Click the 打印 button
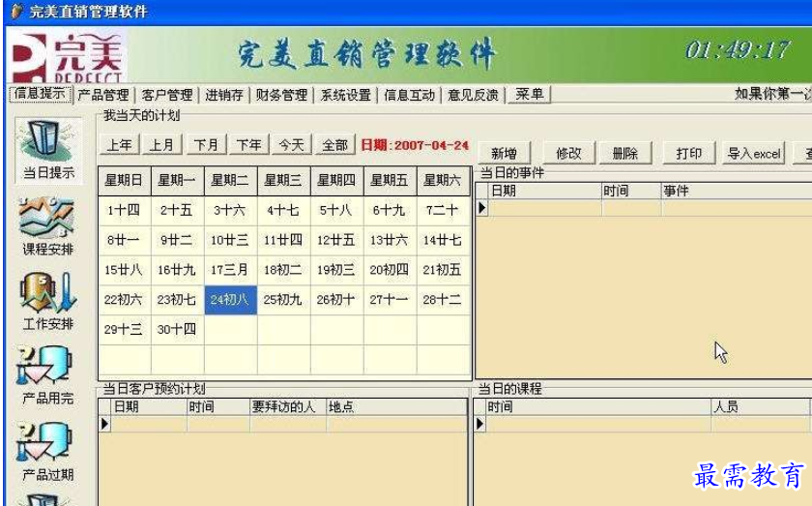The height and width of the screenshot is (506, 812). [689, 154]
